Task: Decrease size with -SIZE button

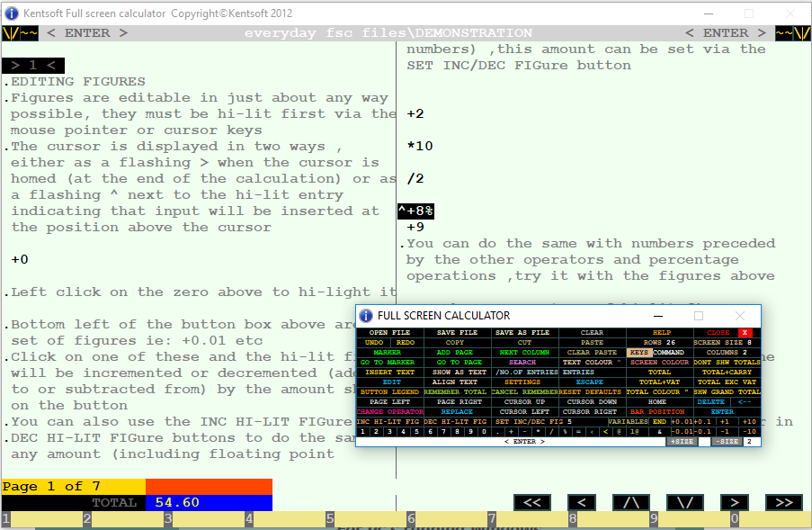Action: pos(727,442)
